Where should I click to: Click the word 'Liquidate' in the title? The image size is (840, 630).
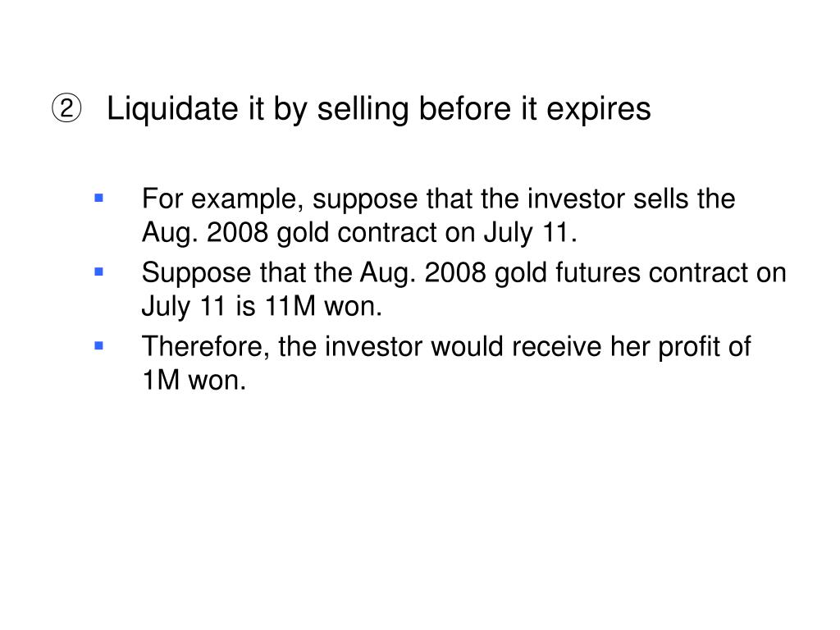click(x=172, y=110)
